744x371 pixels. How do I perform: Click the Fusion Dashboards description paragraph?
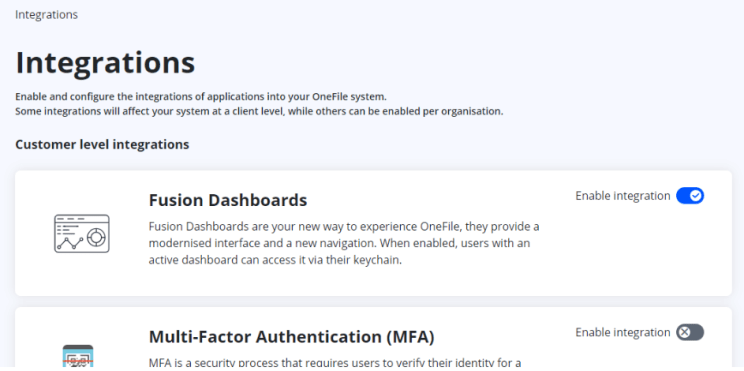pos(344,243)
